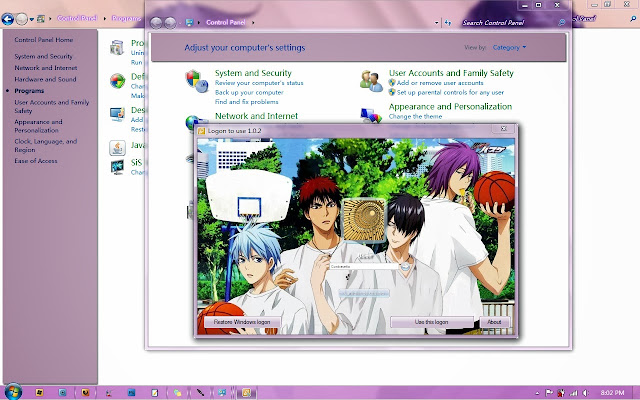The height and width of the screenshot is (400, 640).
Task: Open User Accounts and Family Safety people icon
Action: point(371,81)
